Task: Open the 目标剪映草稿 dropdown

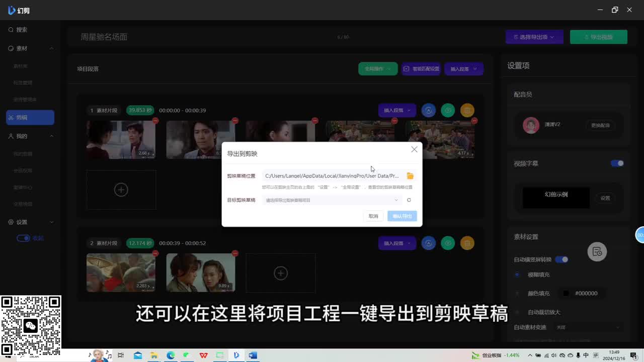Action: [x=331, y=200]
